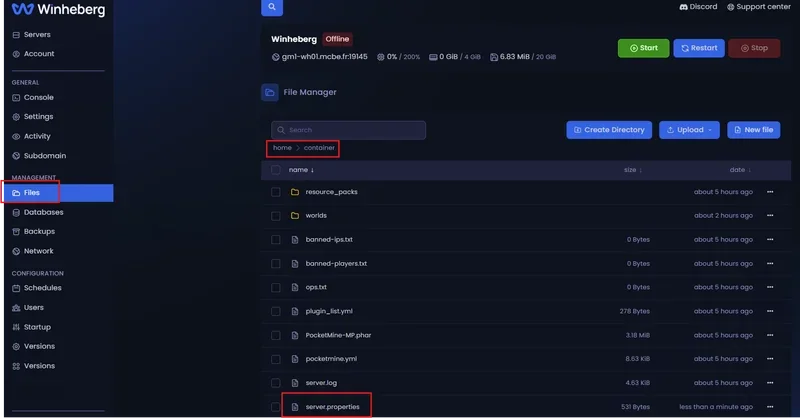Open server.log file
The image size is (800, 418).
[x=321, y=383]
